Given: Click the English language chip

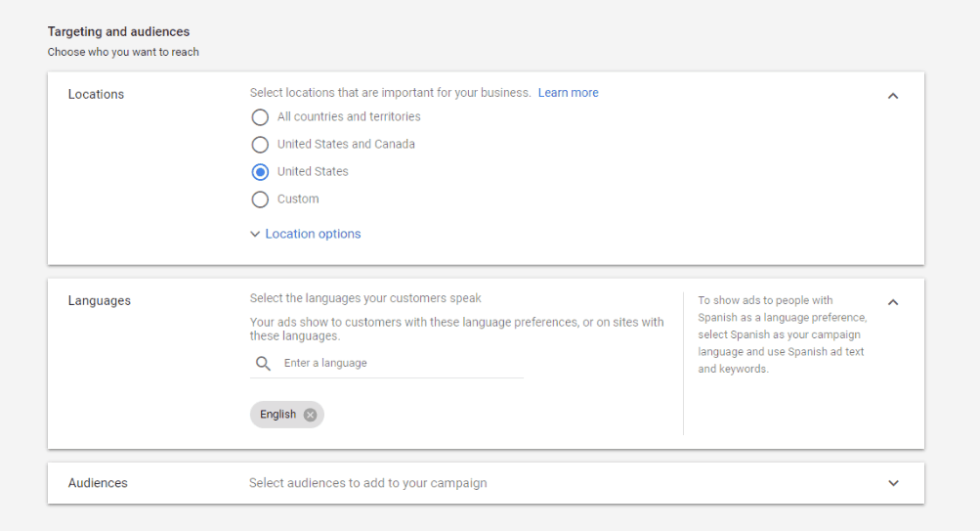Looking at the screenshot, I should point(278,415).
